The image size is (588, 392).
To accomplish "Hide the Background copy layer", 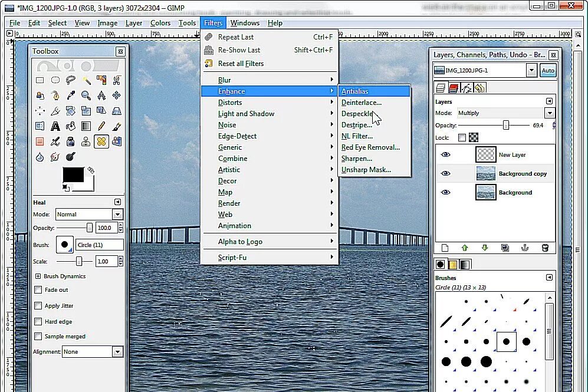I will click(445, 173).
